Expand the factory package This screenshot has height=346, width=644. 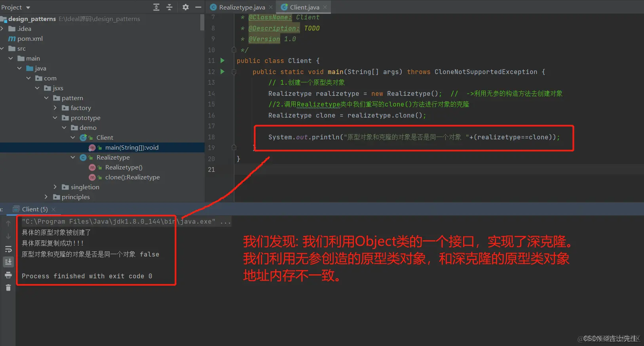point(55,108)
